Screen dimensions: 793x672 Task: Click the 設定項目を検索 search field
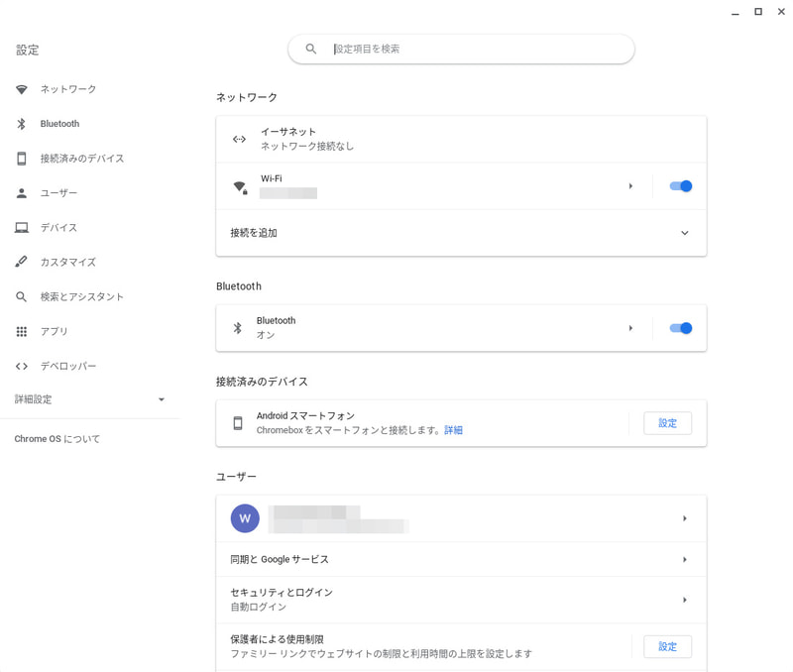461,48
